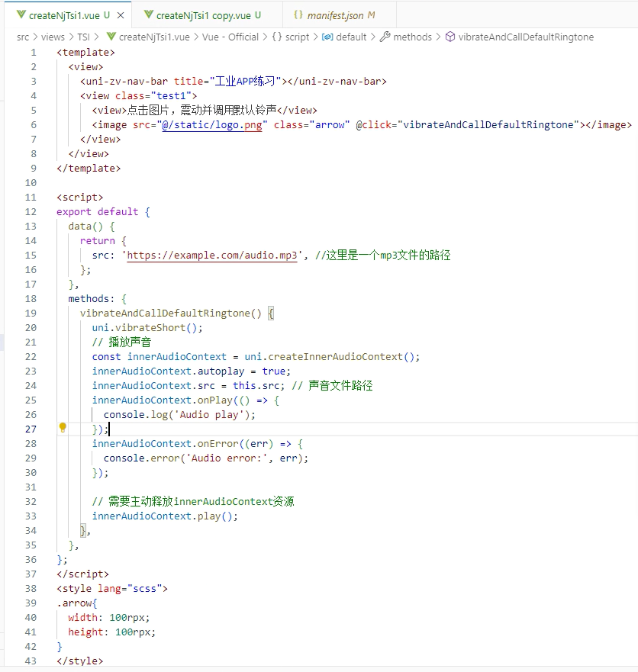The height and width of the screenshot is (672, 638).
Task: Select the views breadcrumb segment
Action: pyautogui.click(x=53, y=37)
